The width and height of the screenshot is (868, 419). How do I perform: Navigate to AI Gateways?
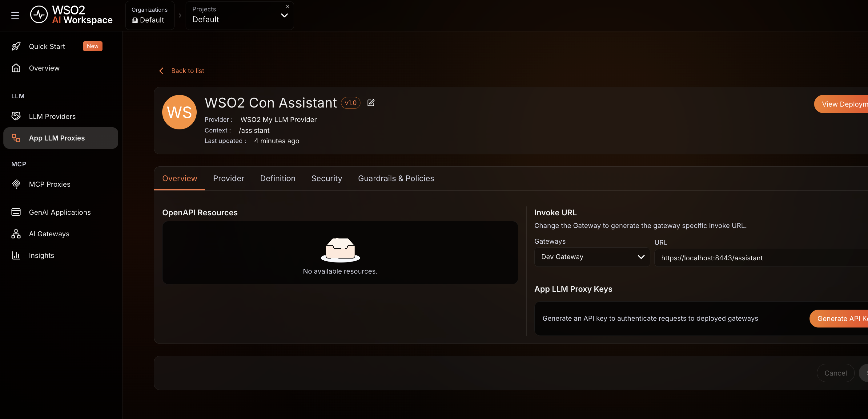(x=61, y=234)
